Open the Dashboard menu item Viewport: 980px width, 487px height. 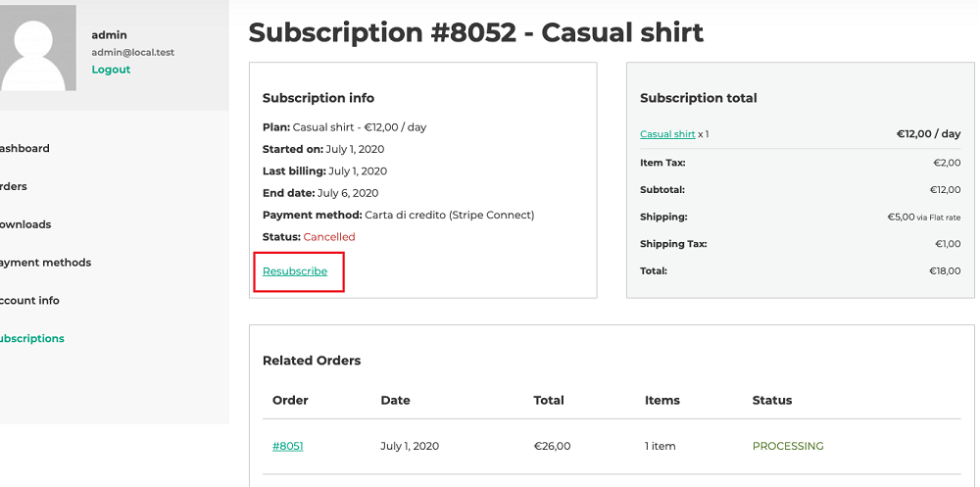tap(24, 148)
